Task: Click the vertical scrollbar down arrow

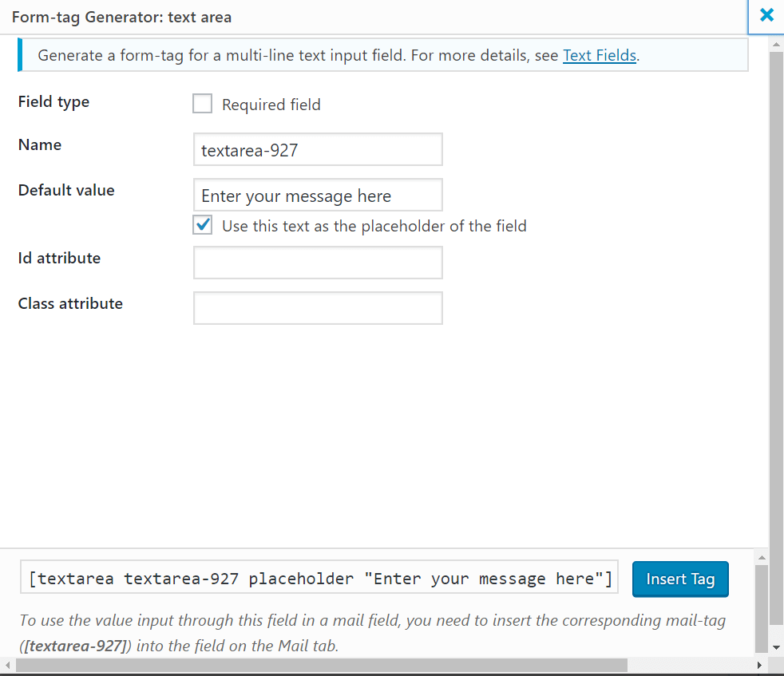Action: tap(775, 647)
